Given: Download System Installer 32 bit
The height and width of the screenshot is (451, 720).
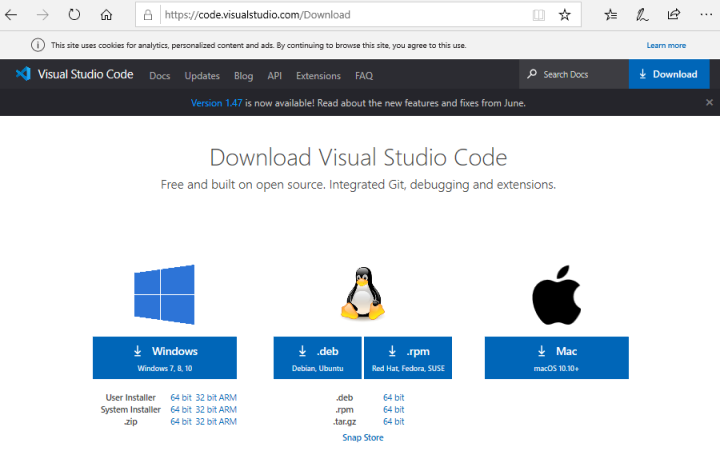Looking at the screenshot, I should click(x=206, y=409).
